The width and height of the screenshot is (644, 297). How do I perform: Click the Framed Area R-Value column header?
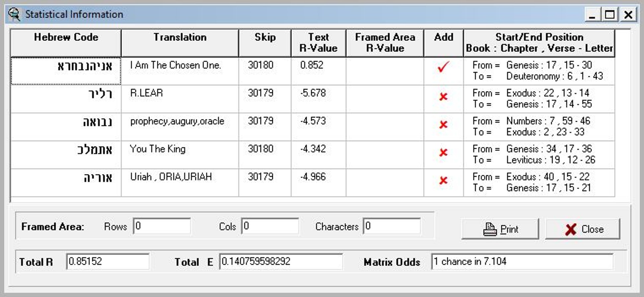(x=385, y=43)
